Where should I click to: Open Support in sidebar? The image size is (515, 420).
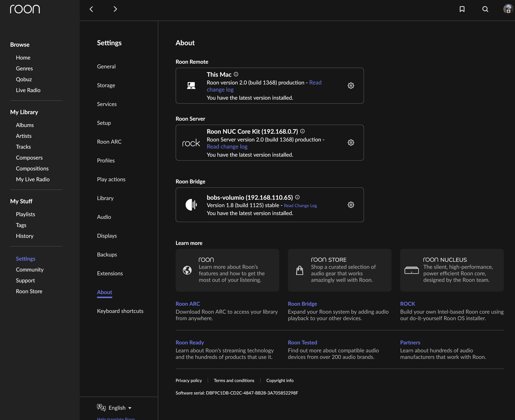tap(25, 281)
